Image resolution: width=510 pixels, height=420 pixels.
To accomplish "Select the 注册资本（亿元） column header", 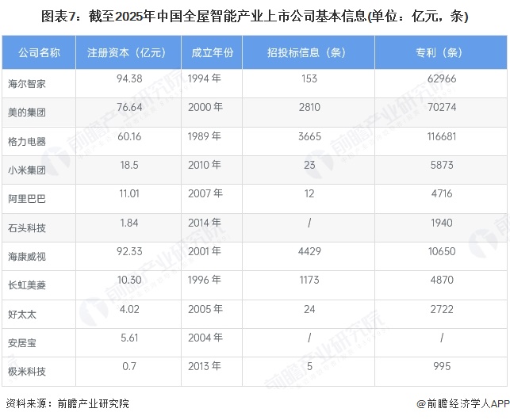I will tap(128, 52).
